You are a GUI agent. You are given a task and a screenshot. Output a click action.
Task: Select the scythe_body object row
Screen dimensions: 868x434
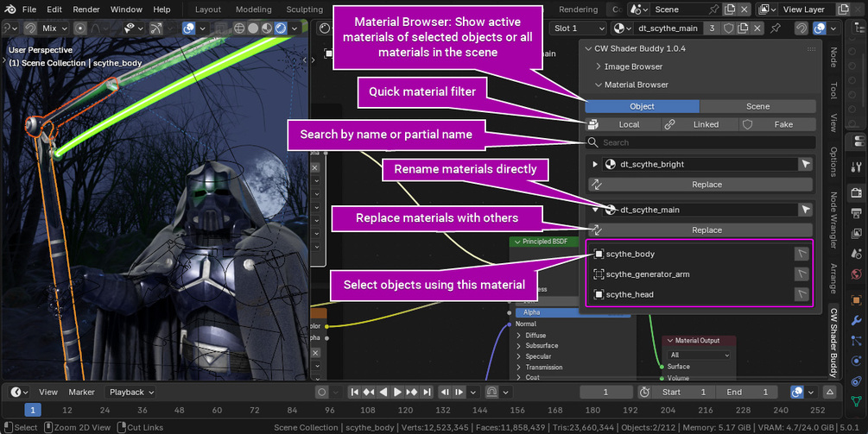pyautogui.click(x=693, y=254)
